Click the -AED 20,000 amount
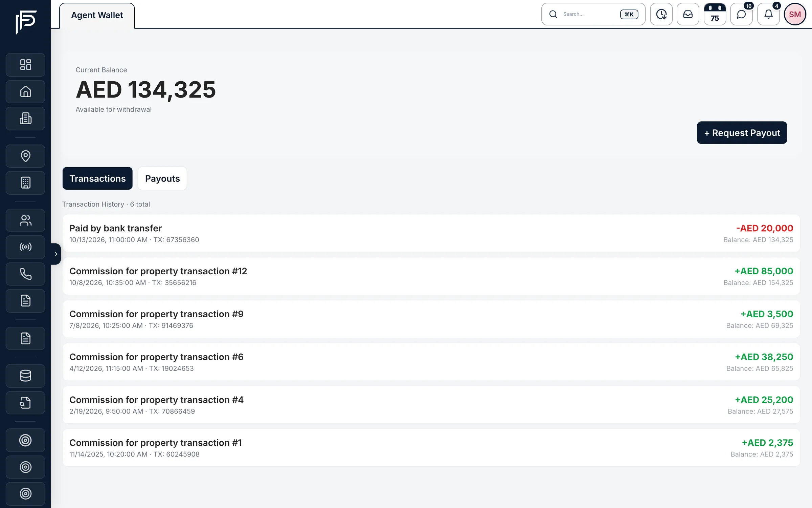Viewport: 812px width, 508px height. click(x=765, y=228)
